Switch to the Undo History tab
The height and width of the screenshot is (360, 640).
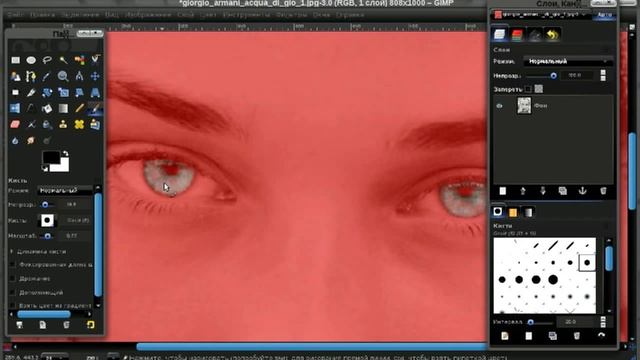pyautogui.click(x=552, y=35)
